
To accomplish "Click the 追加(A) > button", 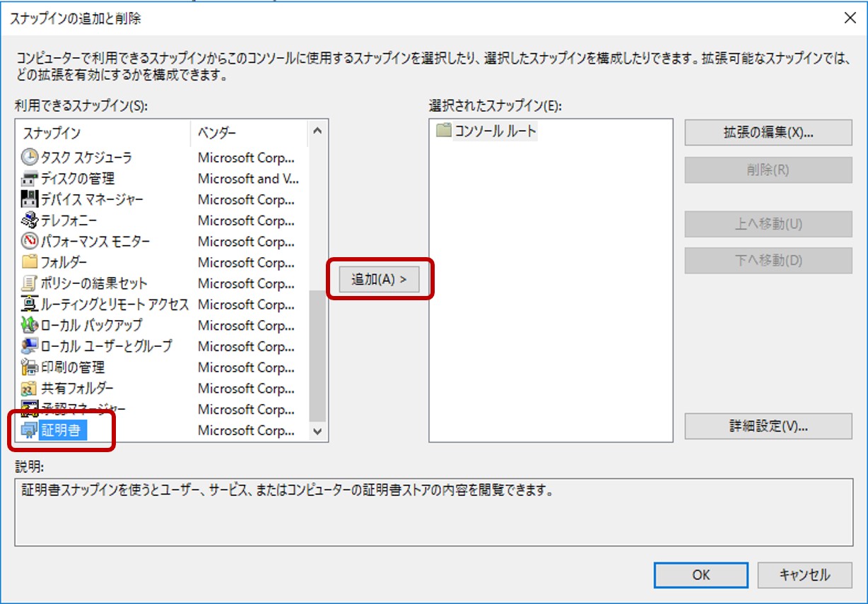I will [380, 279].
